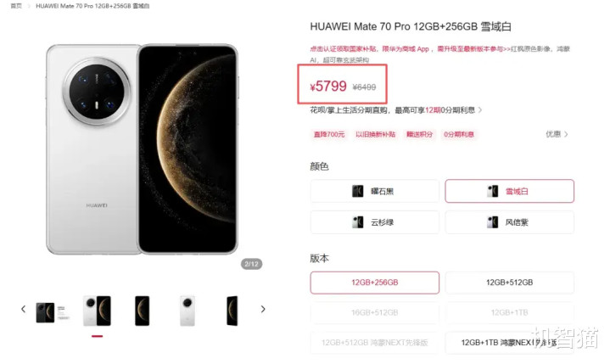Select the 12GB+512GB version
The height and width of the screenshot is (364, 610).
click(509, 283)
